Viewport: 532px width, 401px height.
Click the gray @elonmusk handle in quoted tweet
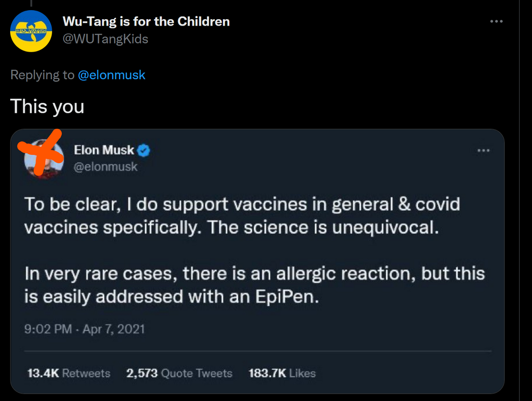coord(105,166)
